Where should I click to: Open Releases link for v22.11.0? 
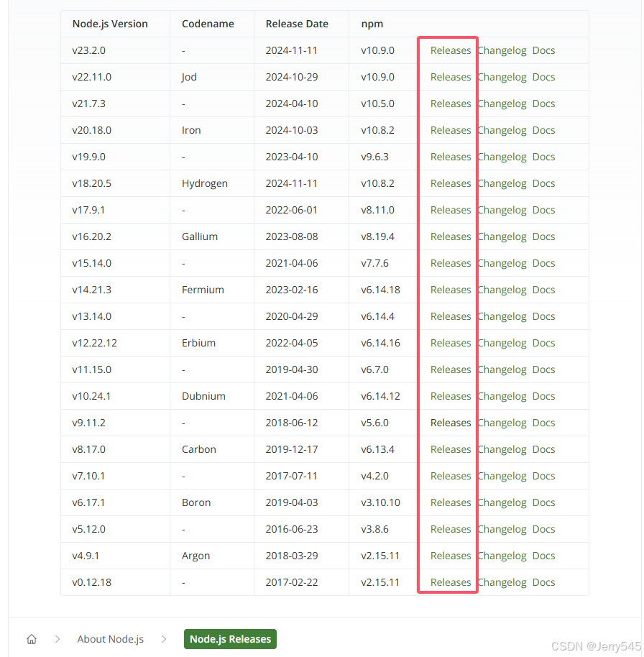(x=451, y=77)
